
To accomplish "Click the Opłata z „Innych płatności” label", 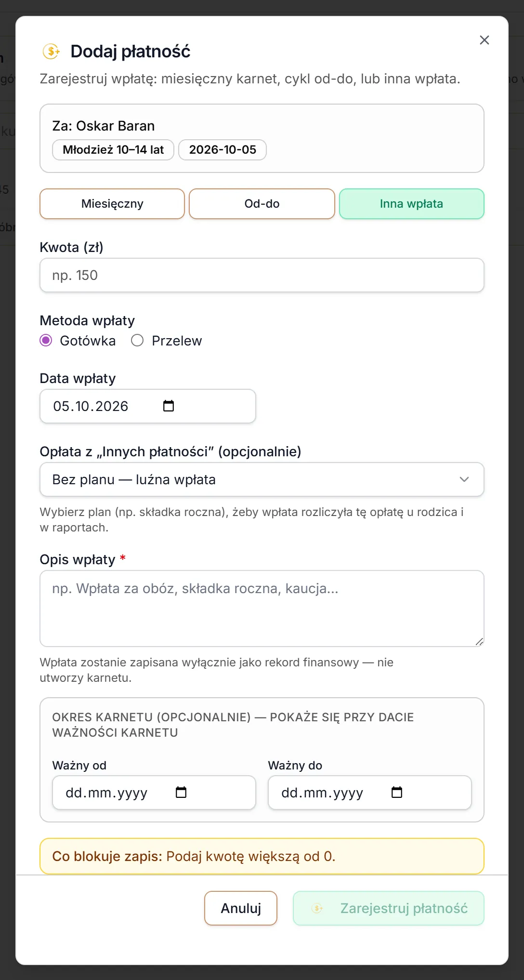I will 170,451.
